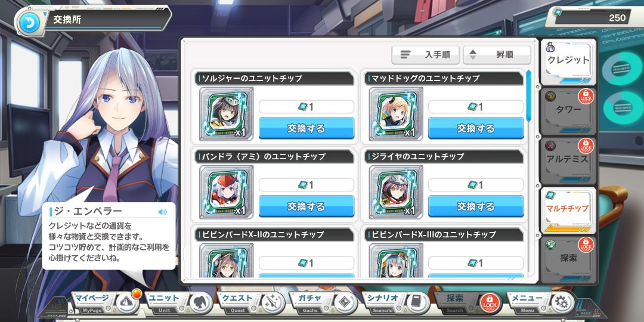Image resolution: width=644 pixels, height=322 pixels.
Task: Toggle the 昇順 sort order
Action: coord(497,55)
